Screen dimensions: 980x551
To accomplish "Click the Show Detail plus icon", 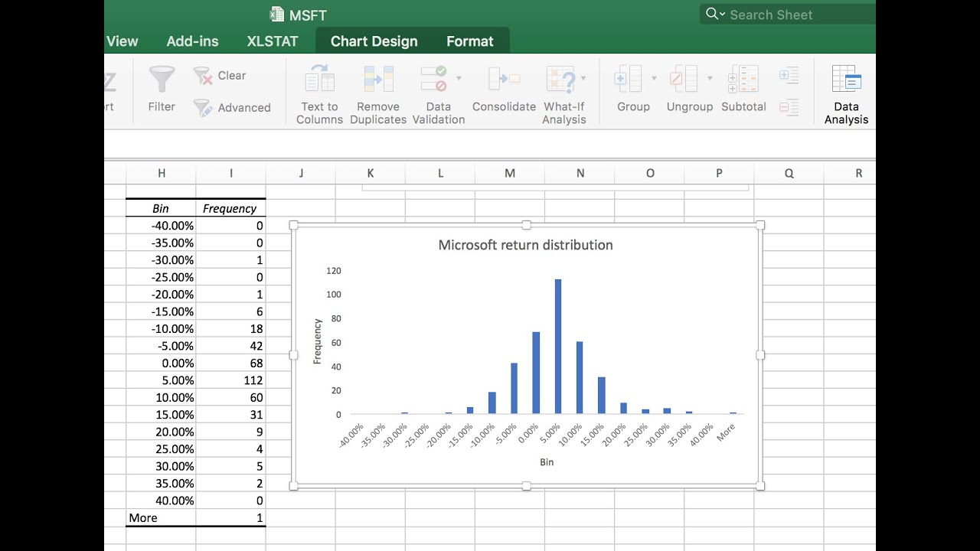I will coord(789,75).
